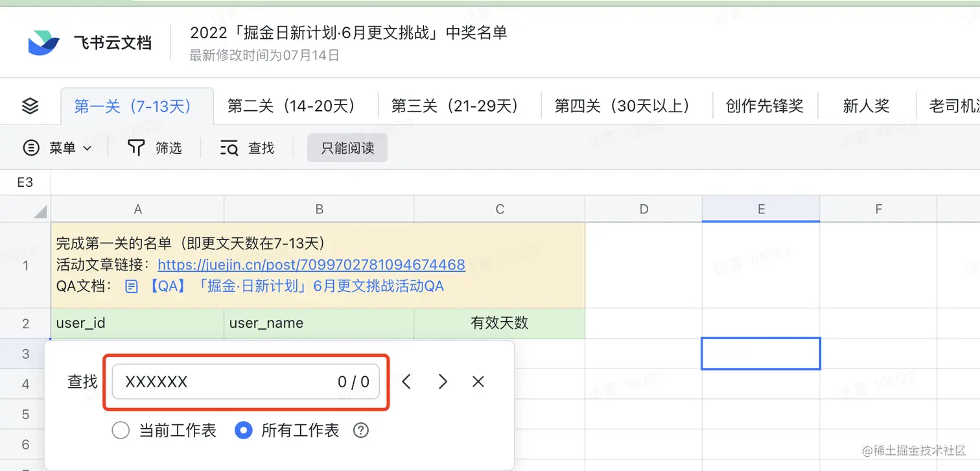The image size is (980, 471).
Task: Open the 新人奖 tab
Action: [866, 106]
